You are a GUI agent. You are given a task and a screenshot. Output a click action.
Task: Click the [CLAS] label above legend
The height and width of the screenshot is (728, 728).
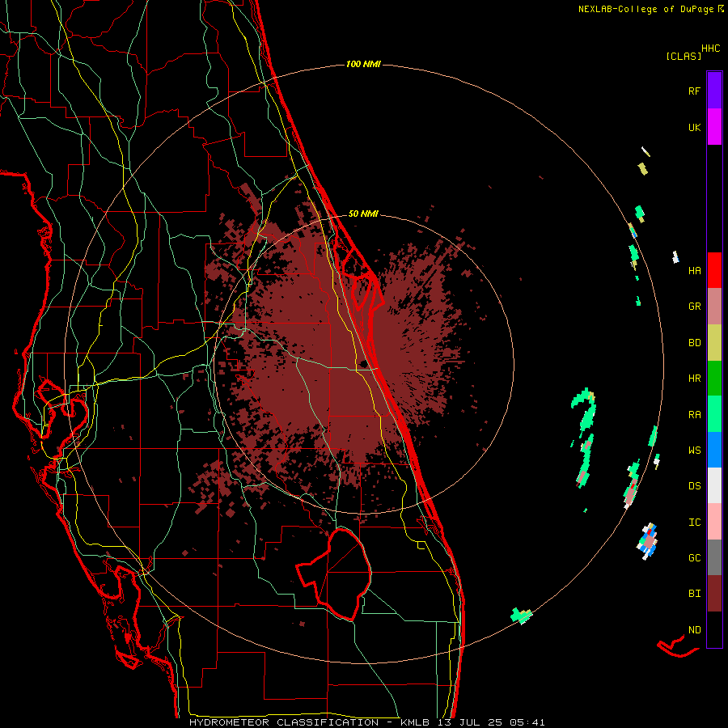coord(684,56)
